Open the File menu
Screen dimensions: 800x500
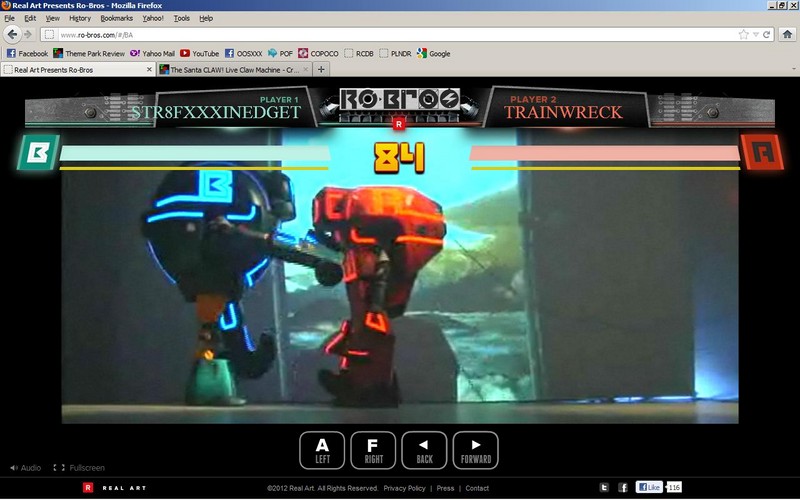click(x=9, y=18)
